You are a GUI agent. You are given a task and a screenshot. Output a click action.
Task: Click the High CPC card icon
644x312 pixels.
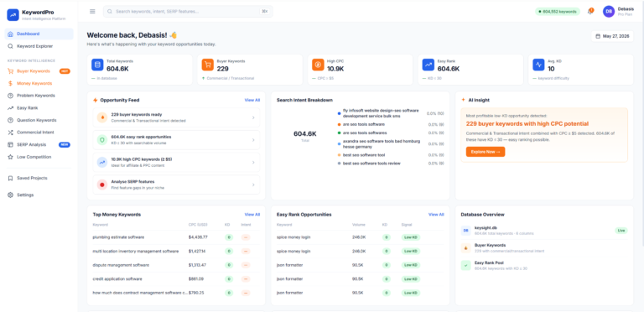tap(318, 65)
